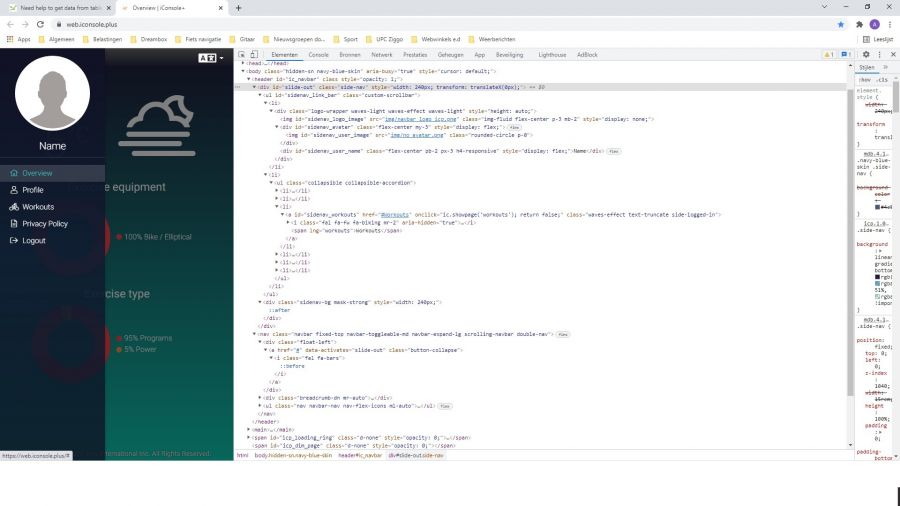Open the warnings counter badge in DevTools
The image size is (900, 506).
[829, 55]
